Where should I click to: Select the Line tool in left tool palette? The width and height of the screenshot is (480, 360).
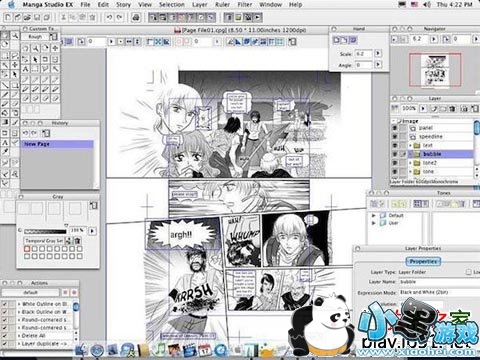5,86
